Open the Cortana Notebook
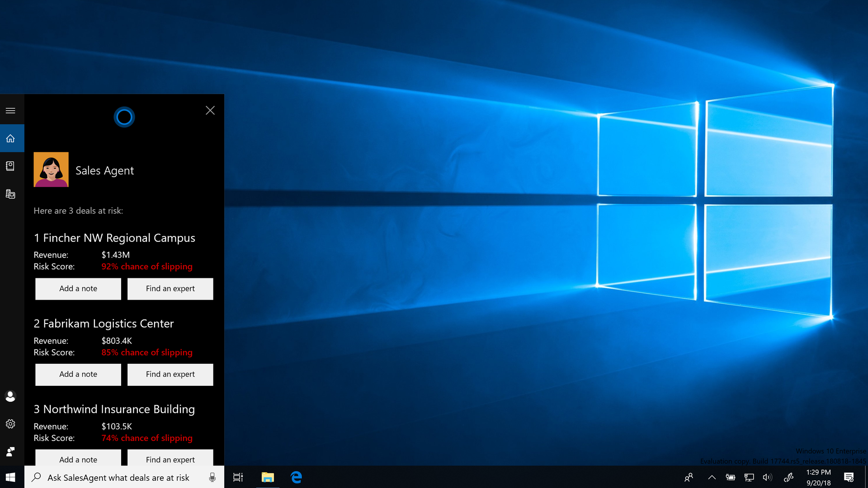 [x=12, y=166]
